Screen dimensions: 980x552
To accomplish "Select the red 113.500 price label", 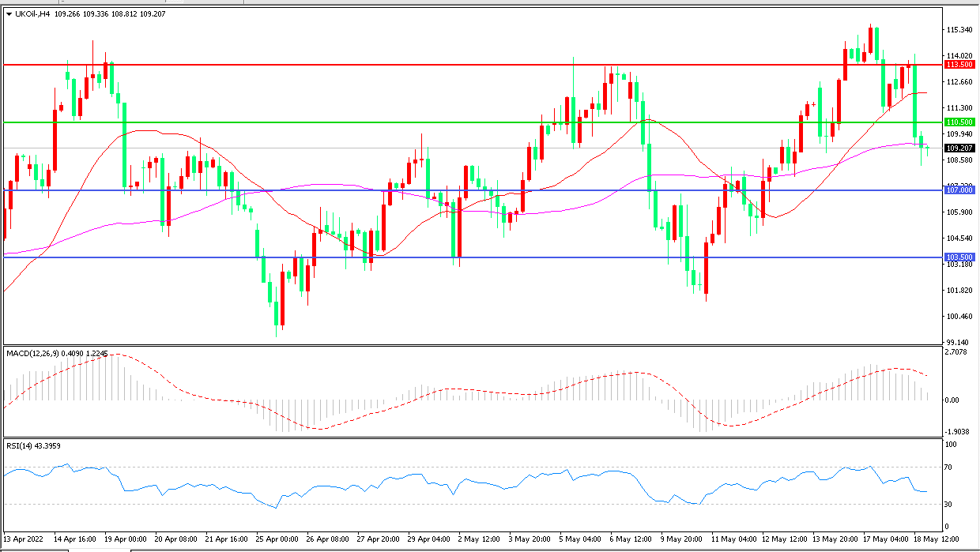I will click(958, 65).
